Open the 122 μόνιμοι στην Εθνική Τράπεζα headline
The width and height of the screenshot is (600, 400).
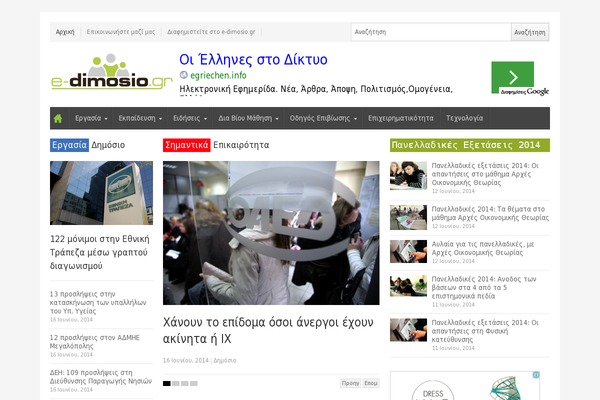point(100,252)
